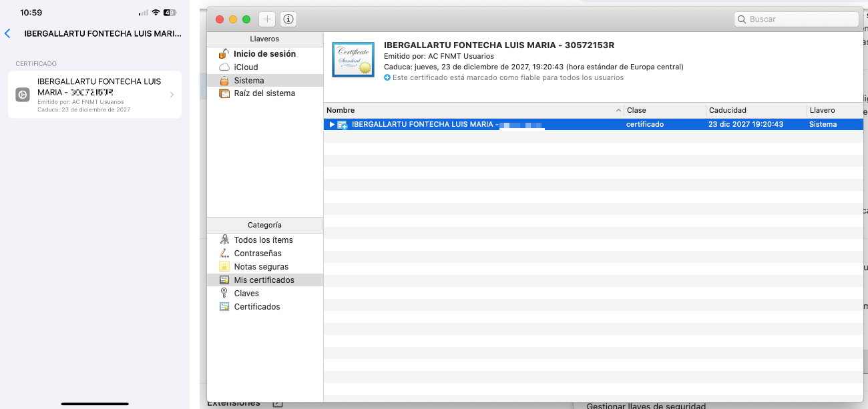Tap the back chevron on the iPhone screen
The height and width of the screenshot is (409, 868).
(x=7, y=33)
